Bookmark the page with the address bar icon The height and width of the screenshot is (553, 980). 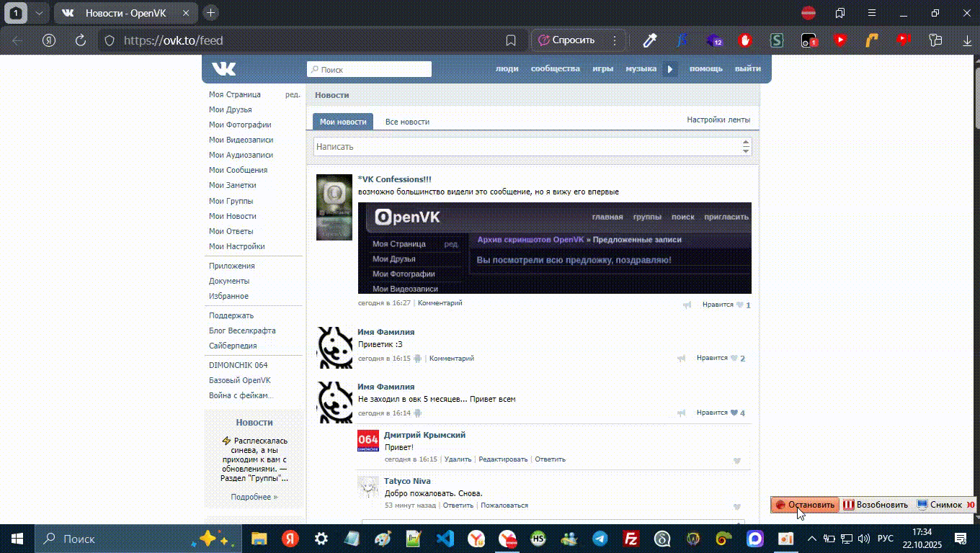(511, 40)
